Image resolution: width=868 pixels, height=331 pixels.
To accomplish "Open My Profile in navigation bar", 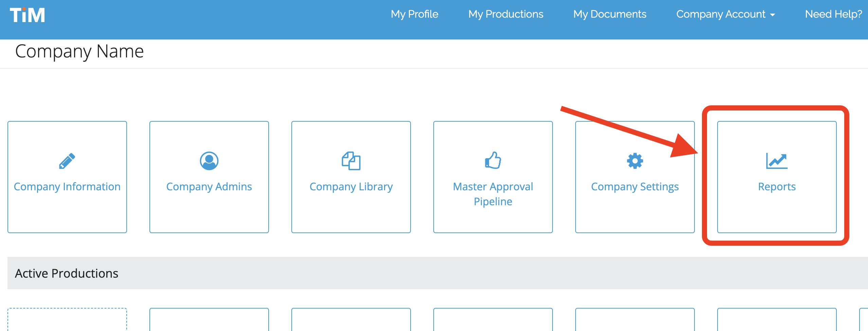I will 414,14.
